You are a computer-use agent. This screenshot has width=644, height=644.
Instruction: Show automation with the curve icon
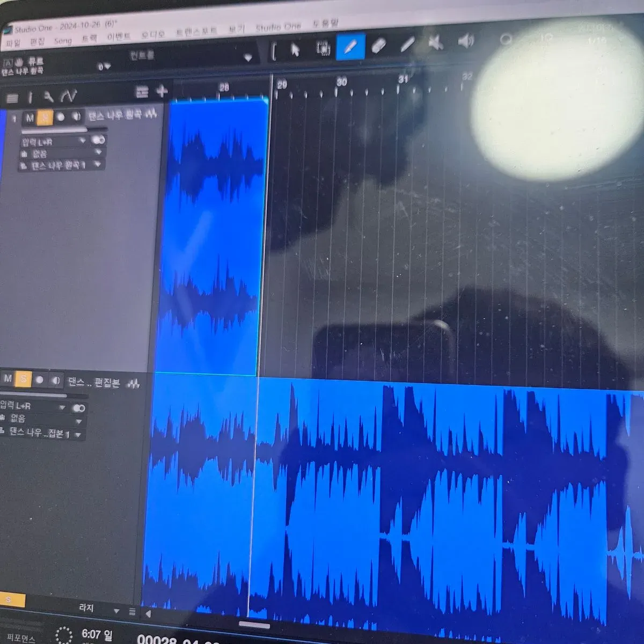tap(69, 96)
